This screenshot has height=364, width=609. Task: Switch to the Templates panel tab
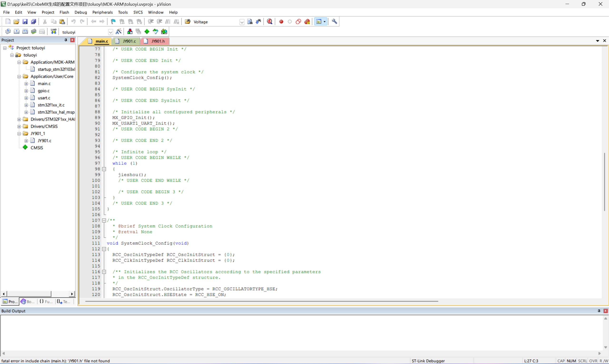[x=64, y=301]
